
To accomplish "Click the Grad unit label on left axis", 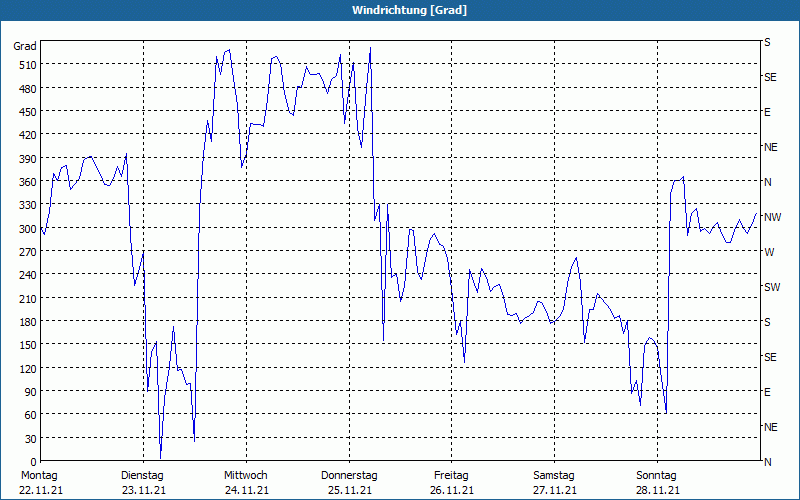I will click(25, 46).
